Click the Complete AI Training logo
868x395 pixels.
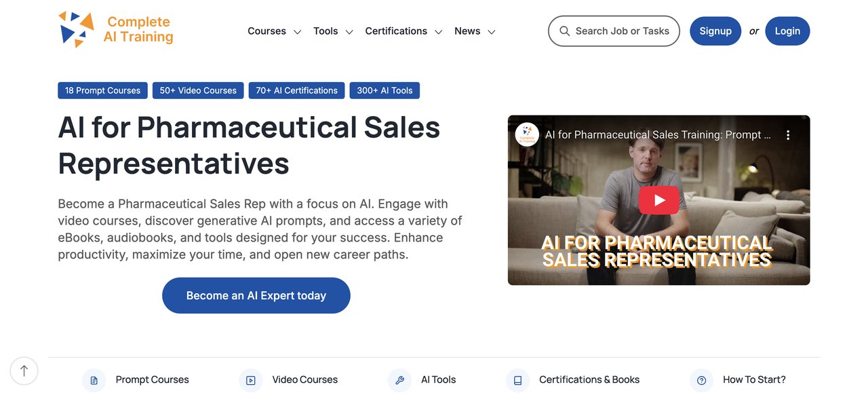pos(116,30)
